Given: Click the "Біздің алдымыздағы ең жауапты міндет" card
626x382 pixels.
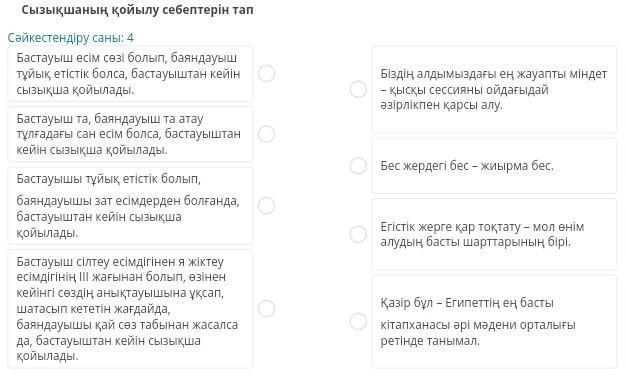Looking at the screenshot, I should point(494,89).
